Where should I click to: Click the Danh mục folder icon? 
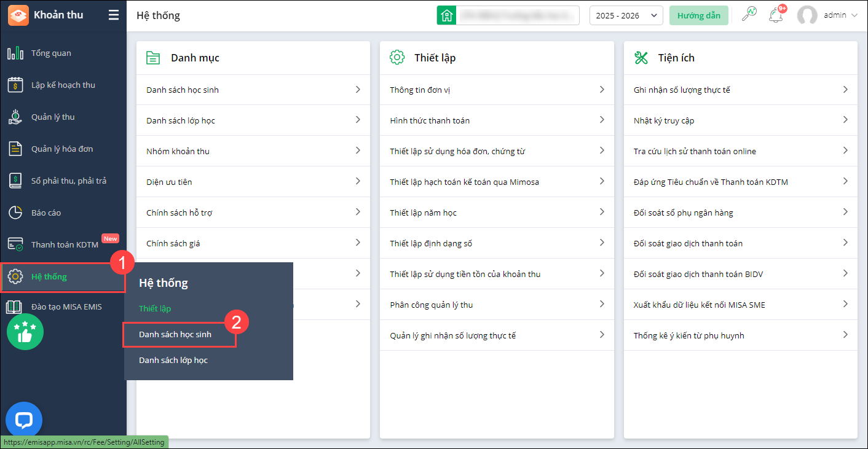153,58
